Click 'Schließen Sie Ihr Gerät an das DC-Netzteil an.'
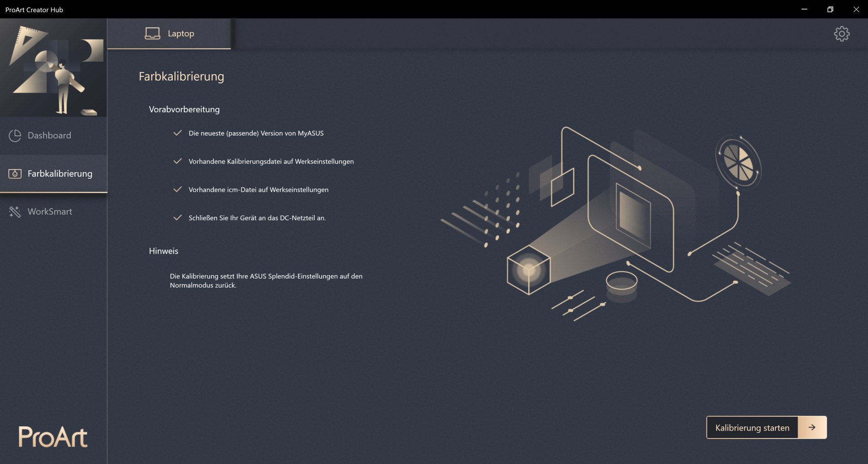 point(257,218)
